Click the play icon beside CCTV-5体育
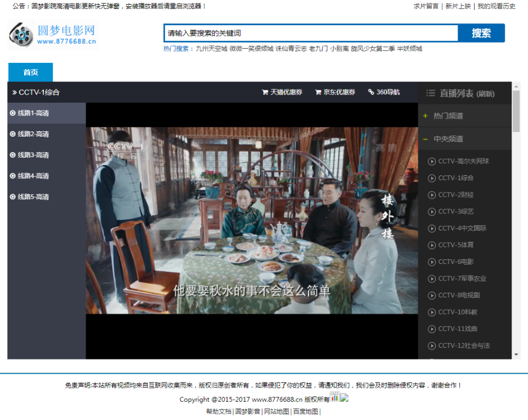 (431, 245)
